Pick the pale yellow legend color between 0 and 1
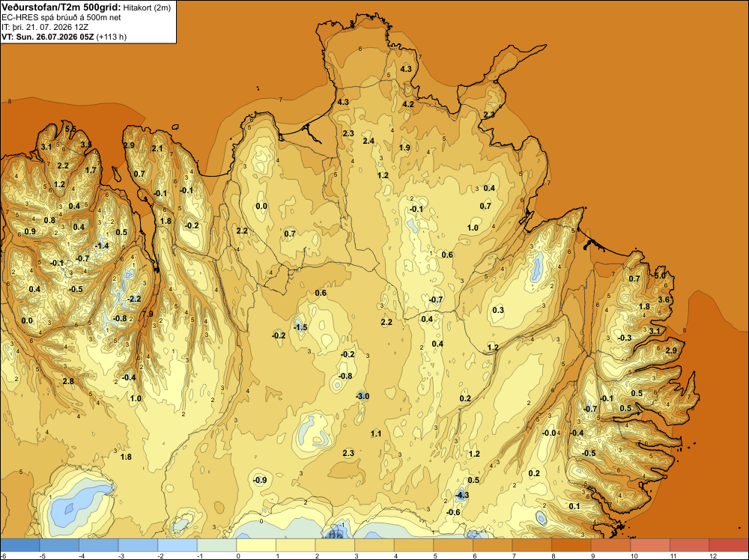 point(255,545)
